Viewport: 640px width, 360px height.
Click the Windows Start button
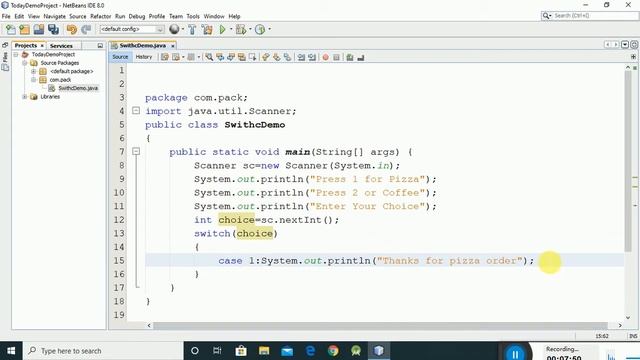[x=11, y=351]
